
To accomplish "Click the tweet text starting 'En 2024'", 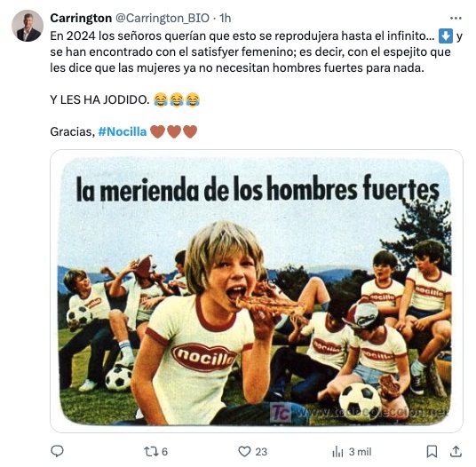I will point(257,51).
